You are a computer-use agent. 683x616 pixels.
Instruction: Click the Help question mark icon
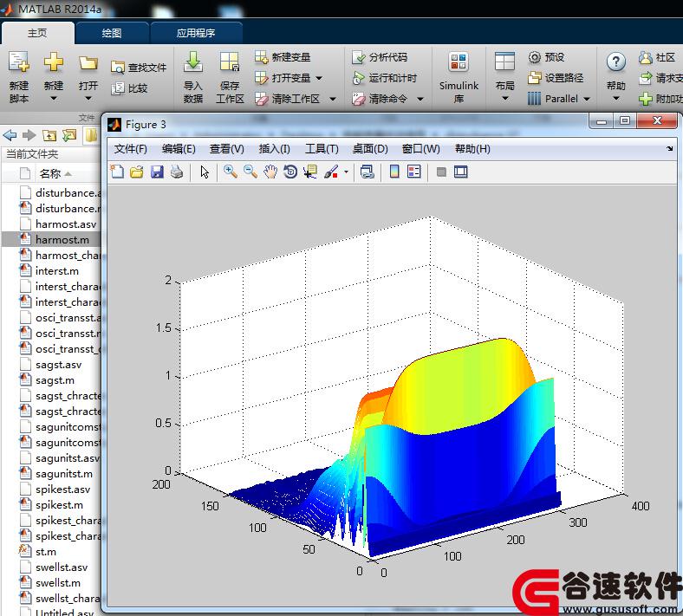click(616, 62)
